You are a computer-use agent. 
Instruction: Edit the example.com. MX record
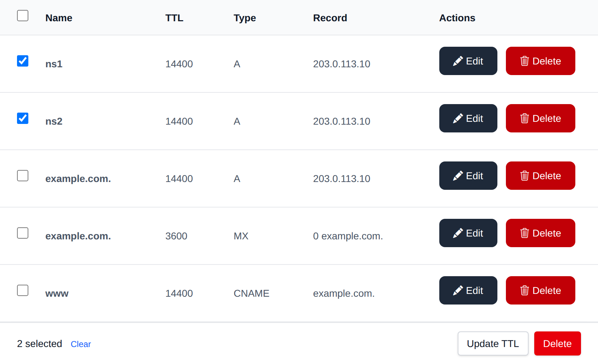coord(468,233)
